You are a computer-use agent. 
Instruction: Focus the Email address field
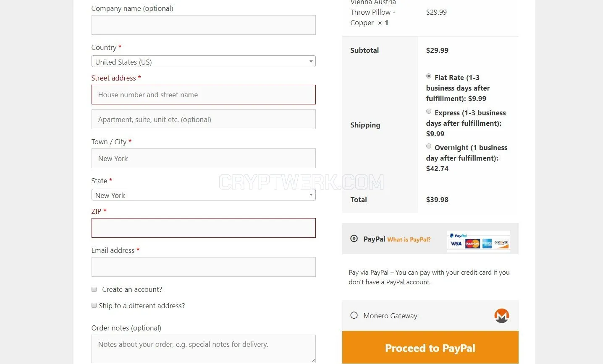point(203,267)
